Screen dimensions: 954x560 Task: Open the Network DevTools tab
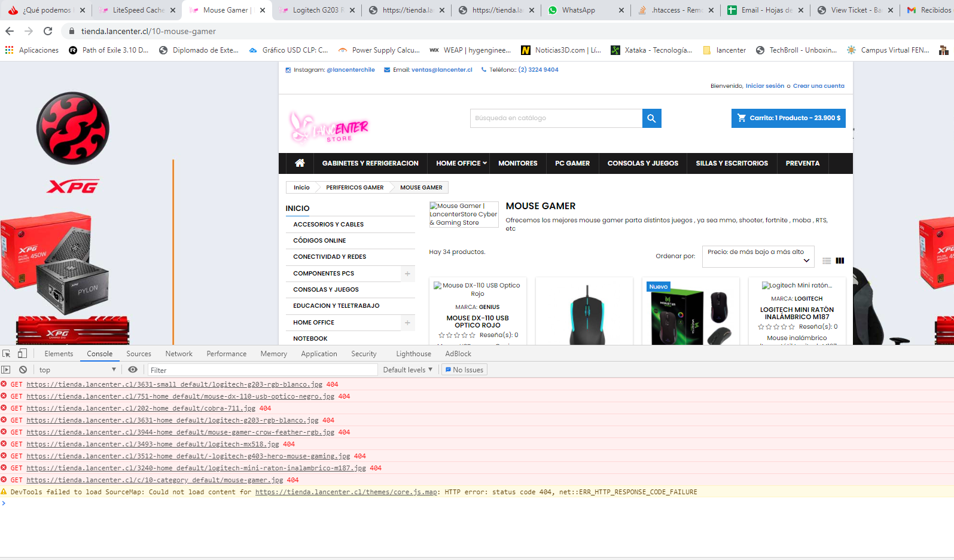(x=179, y=354)
